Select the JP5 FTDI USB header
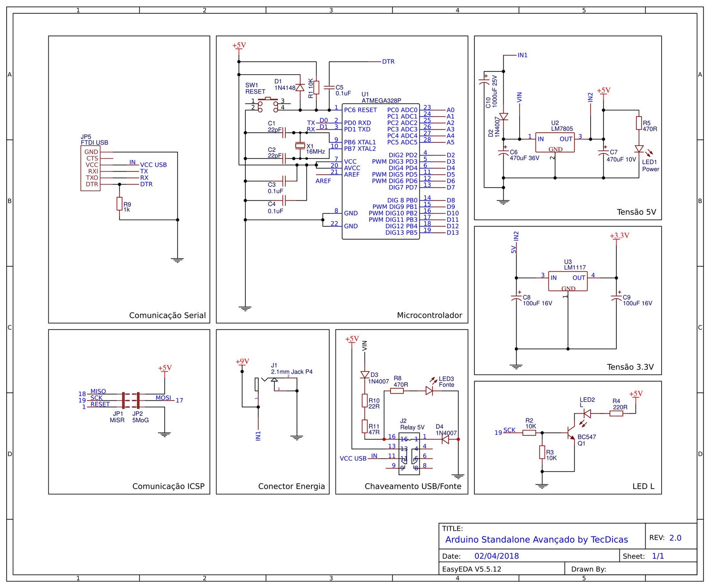Screen dimensions: 710x588 pos(91,168)
